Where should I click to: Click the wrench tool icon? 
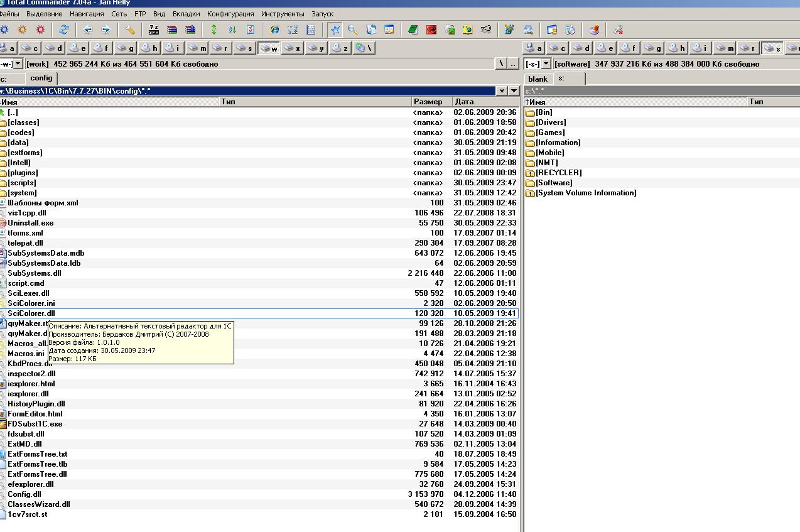click(130, 30)
